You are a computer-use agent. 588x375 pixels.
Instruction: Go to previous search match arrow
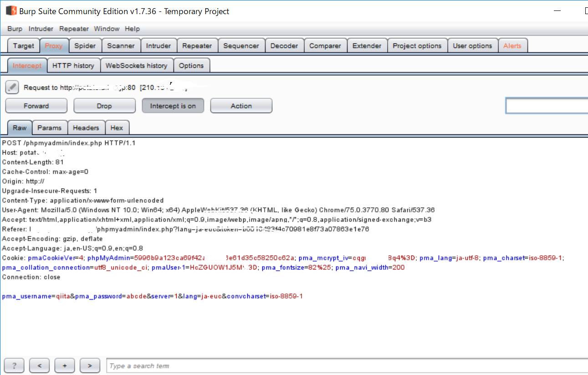[x=39, y=365]
